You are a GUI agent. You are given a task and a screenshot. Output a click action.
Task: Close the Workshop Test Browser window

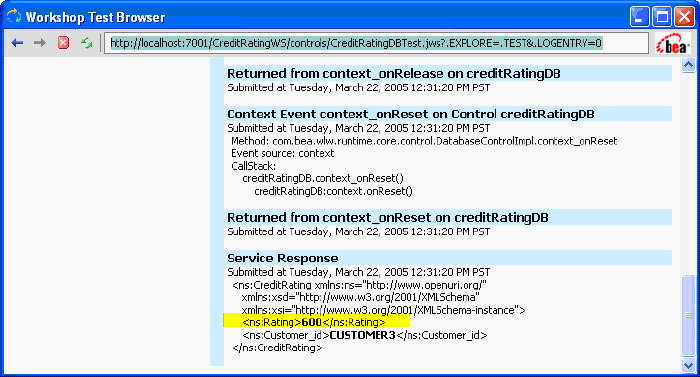point(684,17)
